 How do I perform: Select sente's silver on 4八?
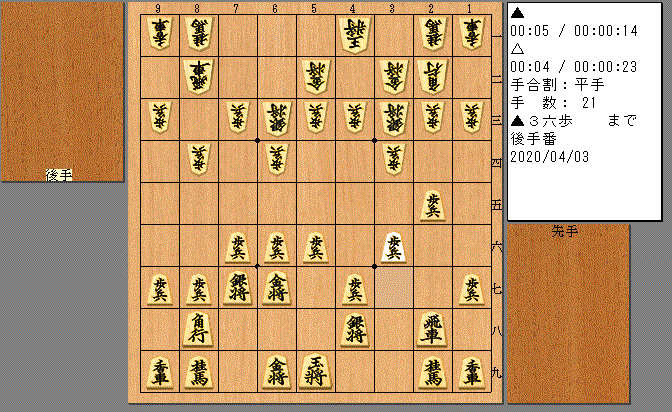pyautogui.click(x=355, y=331)
